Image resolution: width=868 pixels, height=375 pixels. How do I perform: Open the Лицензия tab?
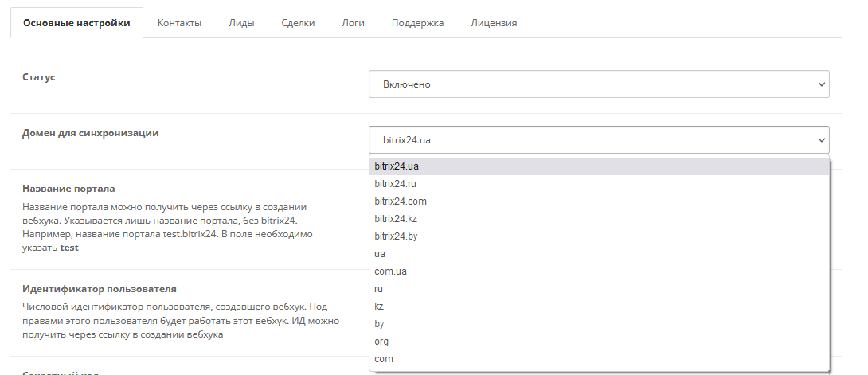[494, 23]
